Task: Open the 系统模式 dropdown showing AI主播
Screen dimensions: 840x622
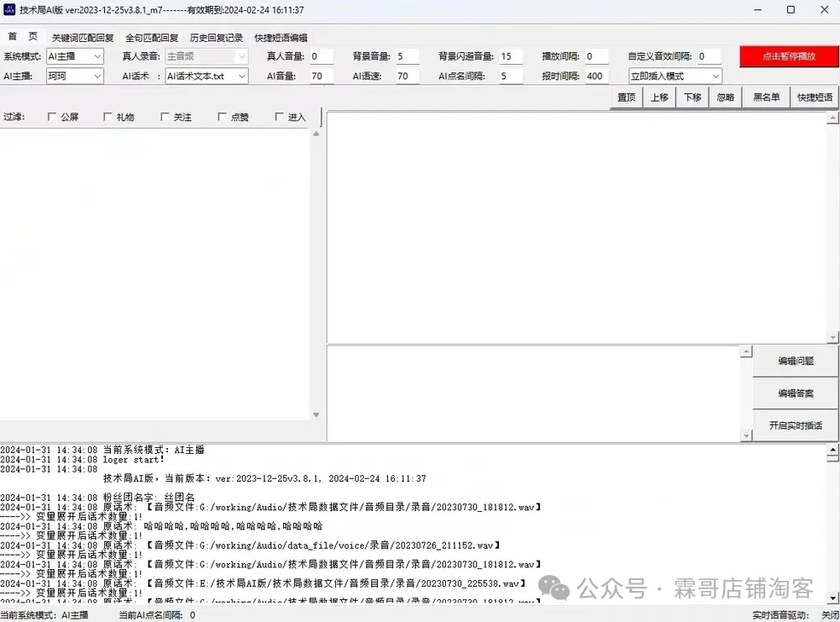Action: [75, 56]
